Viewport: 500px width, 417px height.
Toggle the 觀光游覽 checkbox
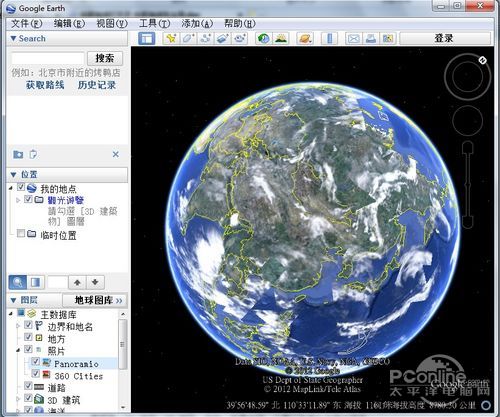tap(28, 199)
